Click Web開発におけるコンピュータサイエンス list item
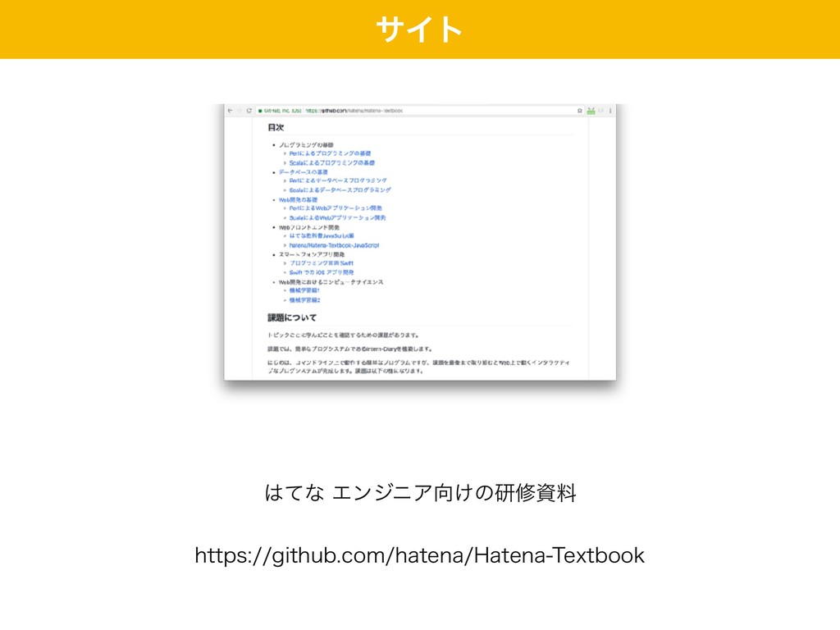Image resolution: width=840 pixels, height=630 pixels. pos(331,282)
